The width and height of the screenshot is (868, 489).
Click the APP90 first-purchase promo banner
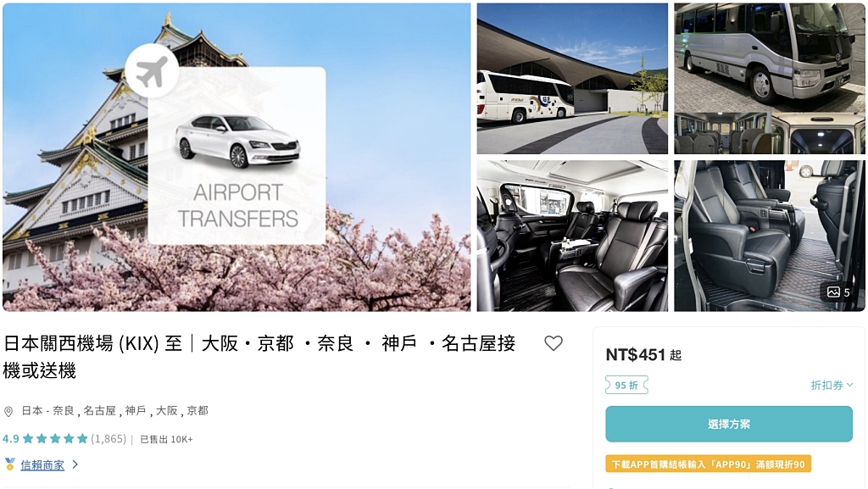click(709, 464)
